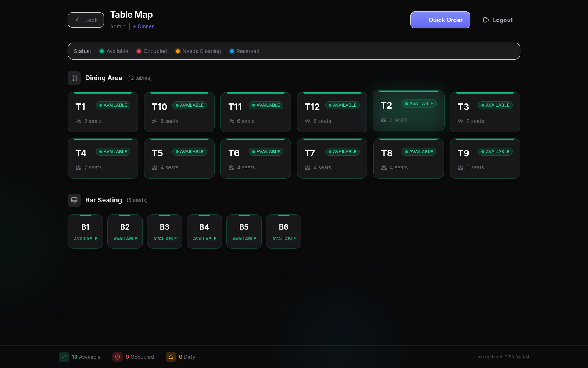The width and height of the screenshot is (588, 368).
Task: Click AVAILABLE badge on table T5
Action: [190, 152]
